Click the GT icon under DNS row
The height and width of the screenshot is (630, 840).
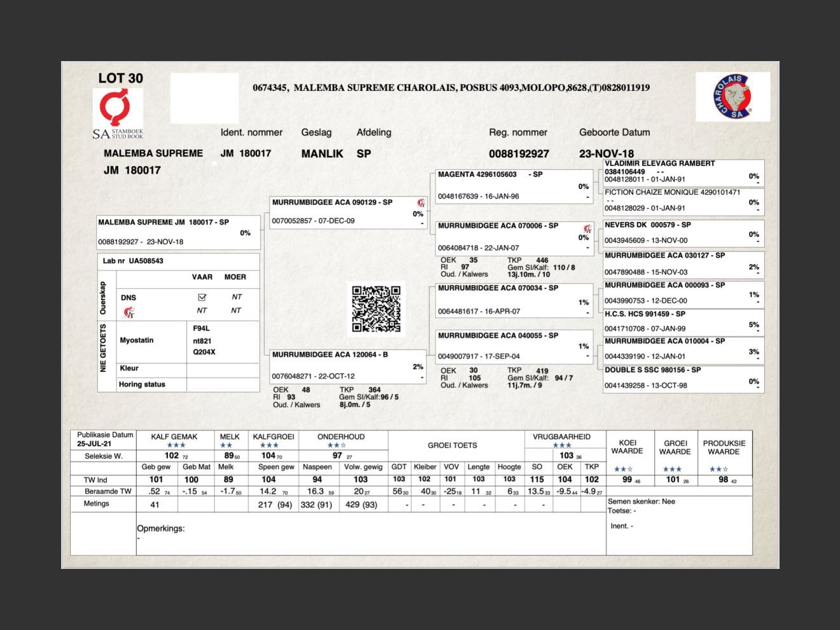coord(129,312)
